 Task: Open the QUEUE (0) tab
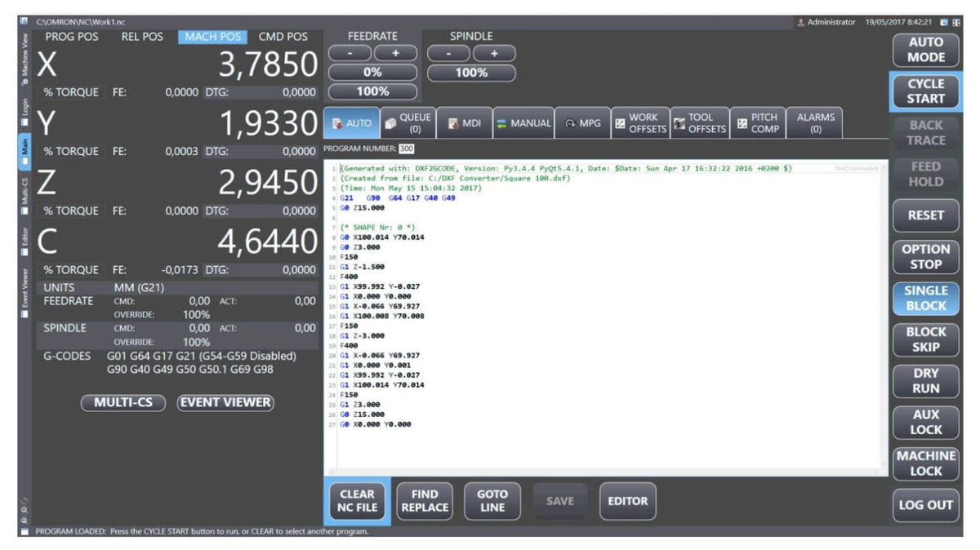point(407,123)
